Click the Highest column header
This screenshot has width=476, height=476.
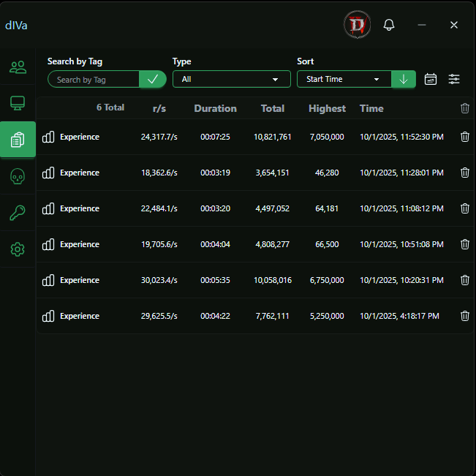click(x=327, y=108)
